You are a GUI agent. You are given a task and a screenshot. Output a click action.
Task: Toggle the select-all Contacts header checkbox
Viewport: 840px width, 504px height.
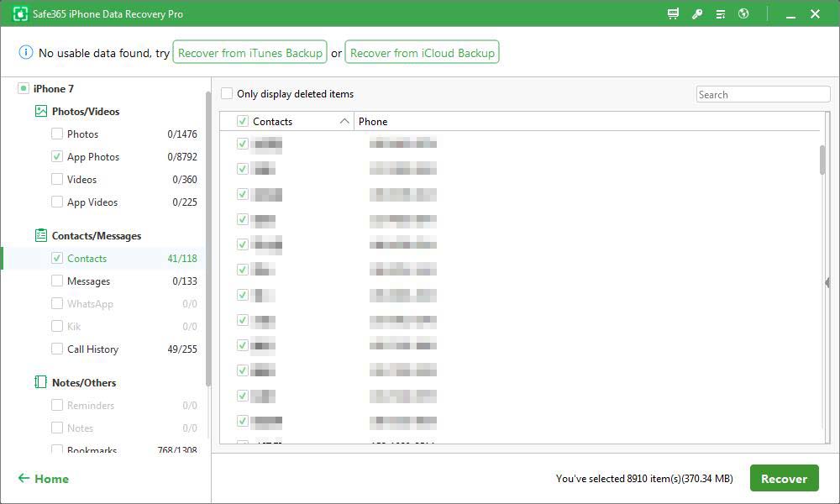click(242, 121)
